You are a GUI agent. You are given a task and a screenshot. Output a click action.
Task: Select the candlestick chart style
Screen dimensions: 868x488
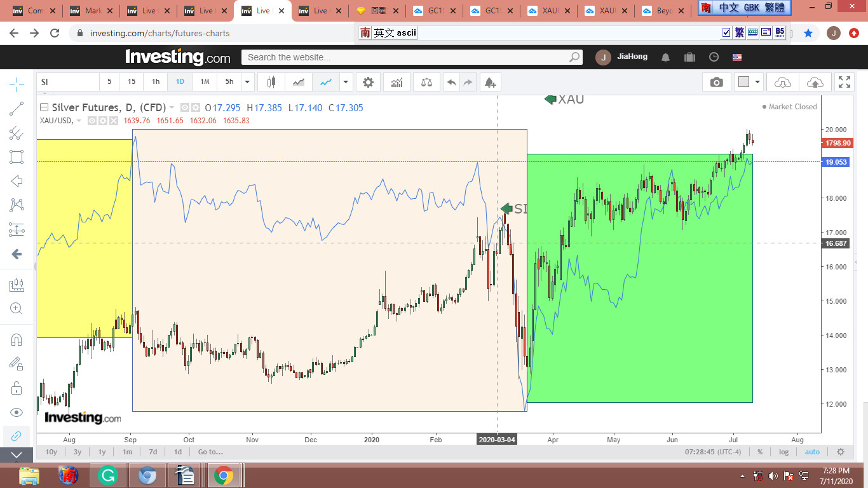(x=272, y=82)
